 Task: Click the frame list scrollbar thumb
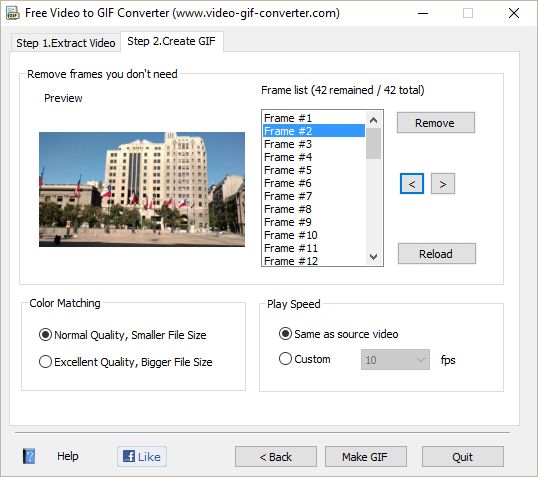pyautogui.click(x=374, y=143)
